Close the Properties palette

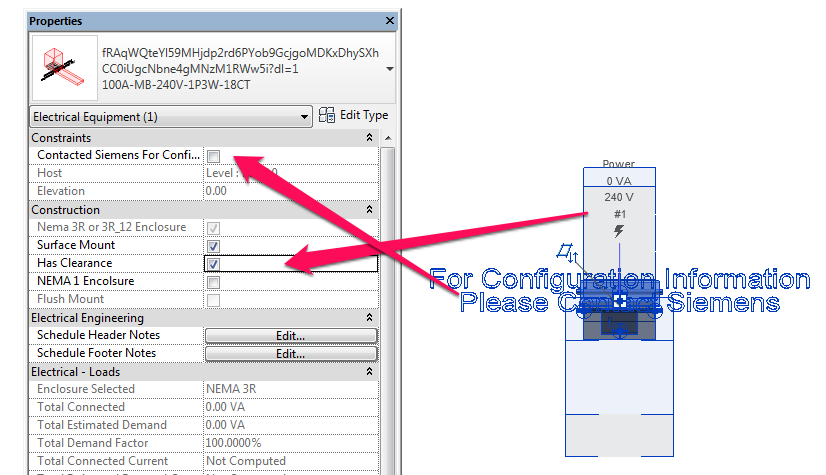(x=390, y=21)
